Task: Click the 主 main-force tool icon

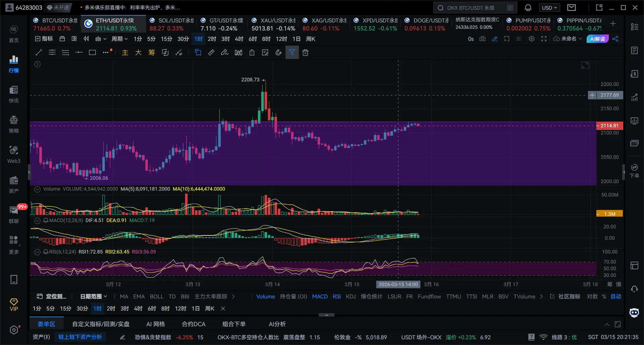Action: point(125,52)
